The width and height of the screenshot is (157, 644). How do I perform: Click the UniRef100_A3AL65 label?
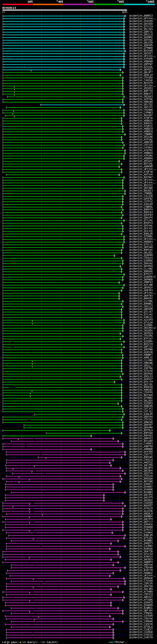coord(141,414)
